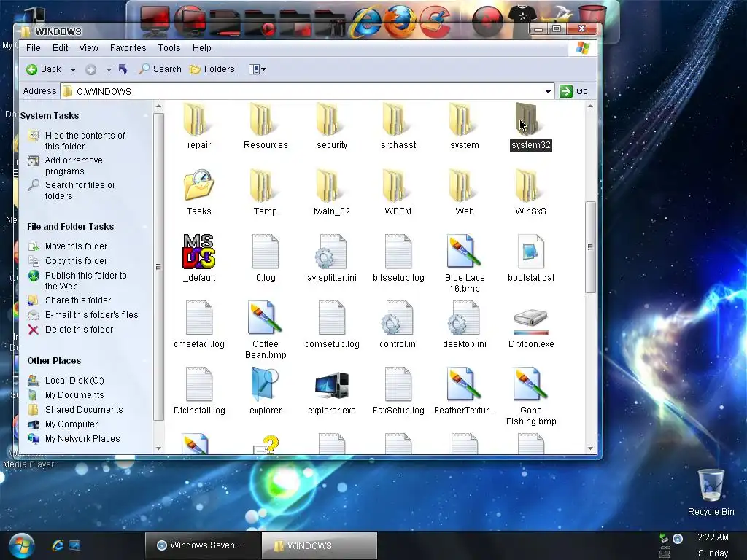Select the Tasks scheduled folder icon
This screenshot has width=747, height=560.
198,185
